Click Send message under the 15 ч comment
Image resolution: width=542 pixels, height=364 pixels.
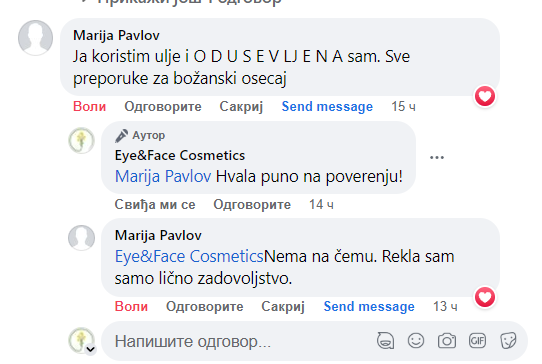[327, 106]
